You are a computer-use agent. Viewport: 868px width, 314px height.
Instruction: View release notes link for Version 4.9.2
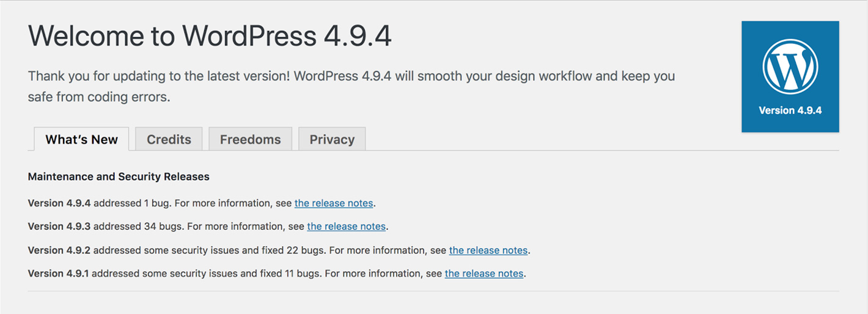488,250
